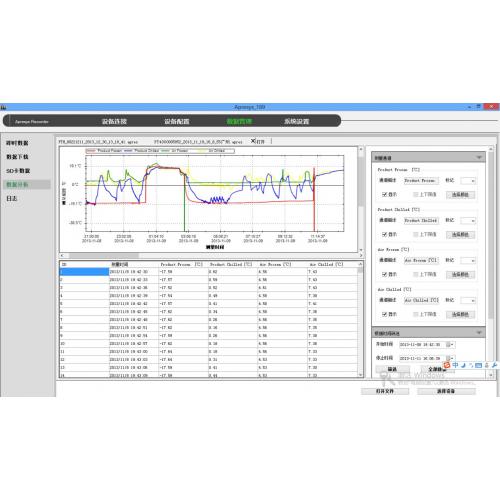Screen dimensions: 500x500
Task: Open the marker dropdown for Product Frozen
Action: [x=468, y=181]
